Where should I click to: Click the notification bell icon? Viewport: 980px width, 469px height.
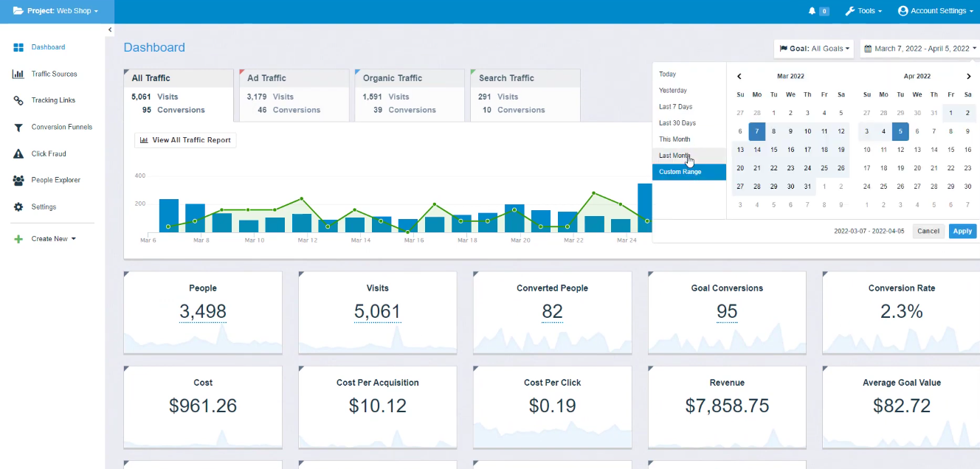(812, 11)
